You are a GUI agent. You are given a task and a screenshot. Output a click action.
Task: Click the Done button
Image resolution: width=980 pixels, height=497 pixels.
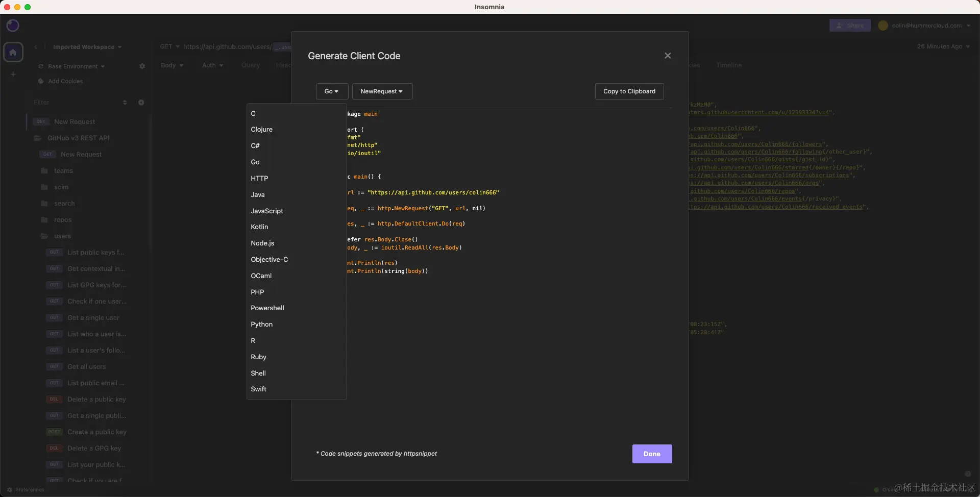tap(652, 454)
